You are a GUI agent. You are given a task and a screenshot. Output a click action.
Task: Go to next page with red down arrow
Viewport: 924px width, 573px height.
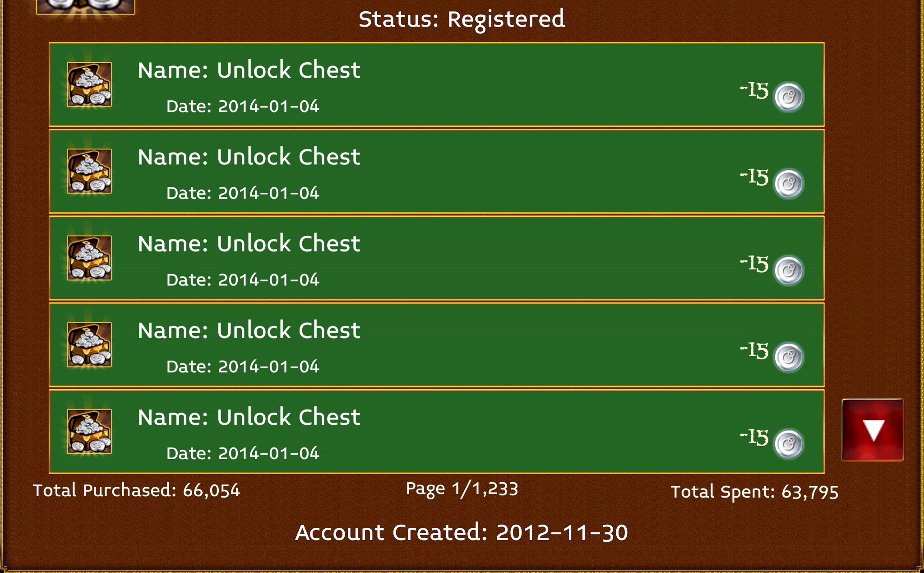[x=873, y=430]
